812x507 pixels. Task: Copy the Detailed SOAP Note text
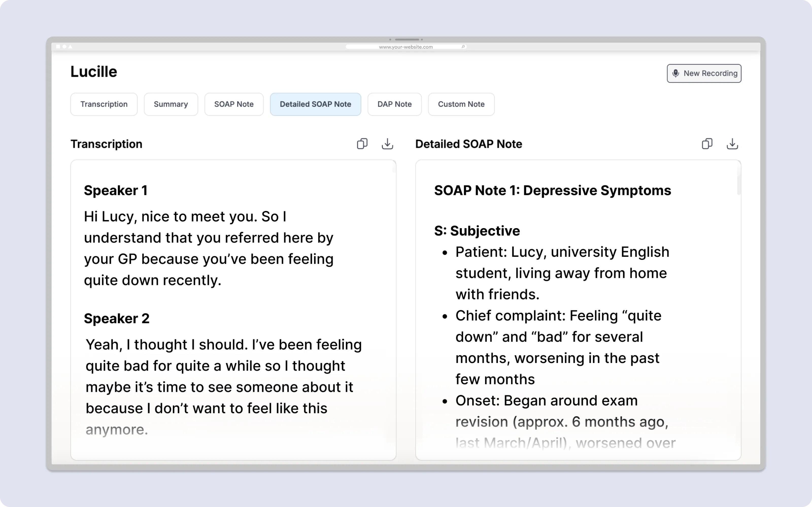pos(707,143)
